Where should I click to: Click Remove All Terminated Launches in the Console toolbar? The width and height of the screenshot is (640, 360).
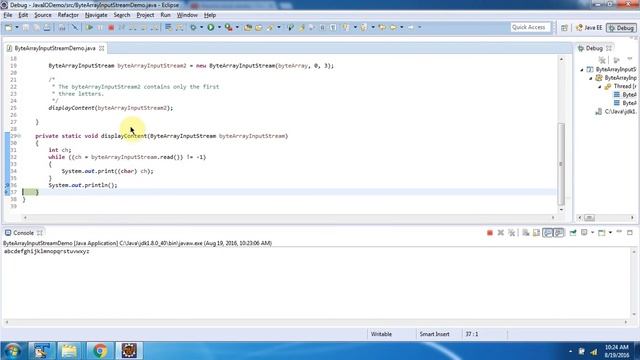[x=511, y=233]
